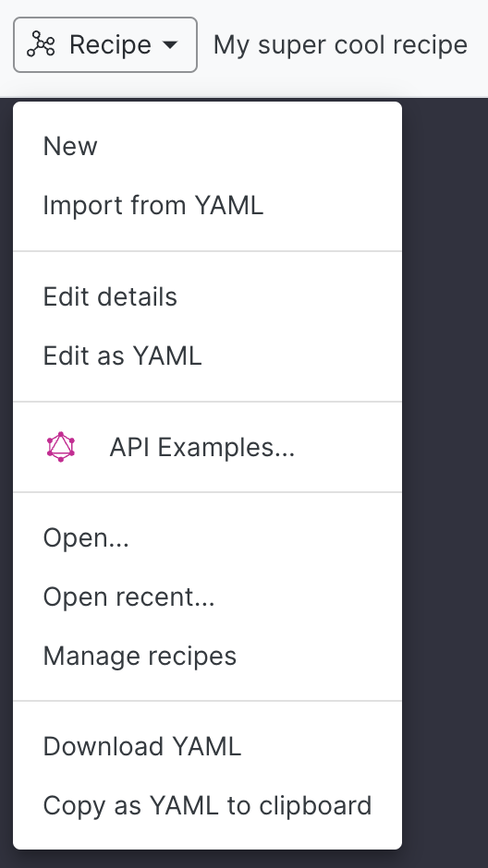Expand Open recent... entry
The height and width of the screenshot is (868, 488).
[x=207, y=597]
